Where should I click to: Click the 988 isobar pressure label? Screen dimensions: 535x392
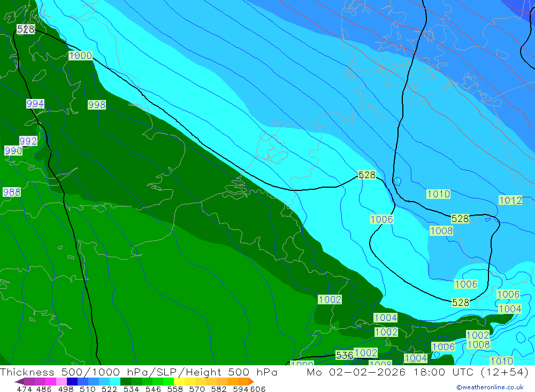click(x=12, y=192)
